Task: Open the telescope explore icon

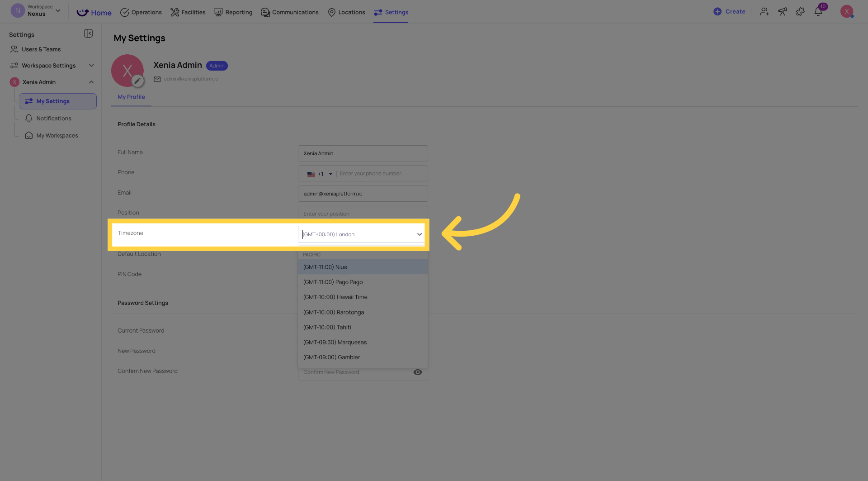Action: pyautogui.click(x=783, y=12)
